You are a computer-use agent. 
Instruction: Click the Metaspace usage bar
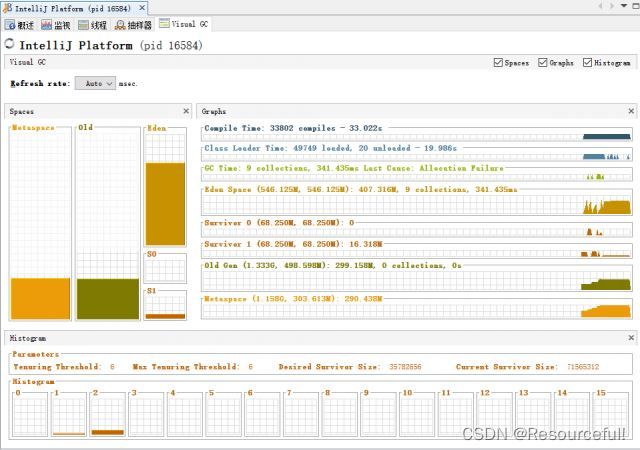coord(40,299)
